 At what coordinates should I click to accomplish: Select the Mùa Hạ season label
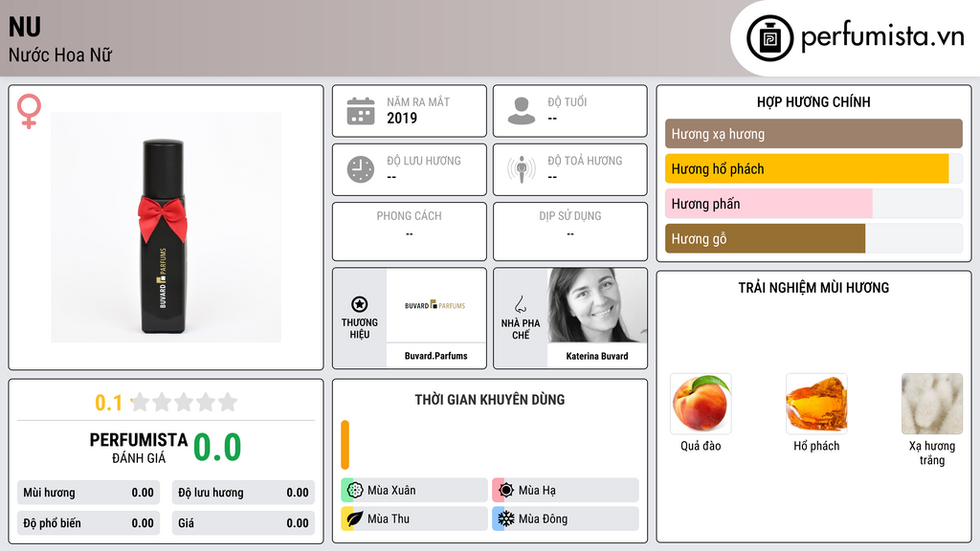coord(537,491)
